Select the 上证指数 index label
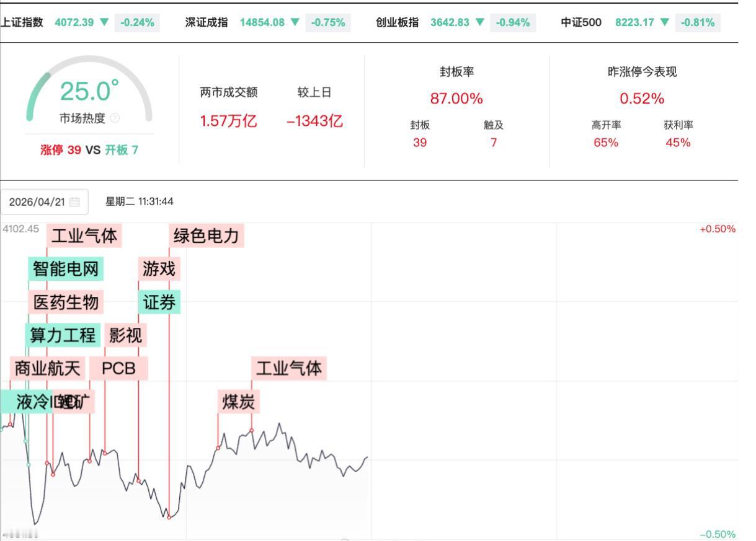This screenshot has height=541, width=756. (x=22, y=22)
